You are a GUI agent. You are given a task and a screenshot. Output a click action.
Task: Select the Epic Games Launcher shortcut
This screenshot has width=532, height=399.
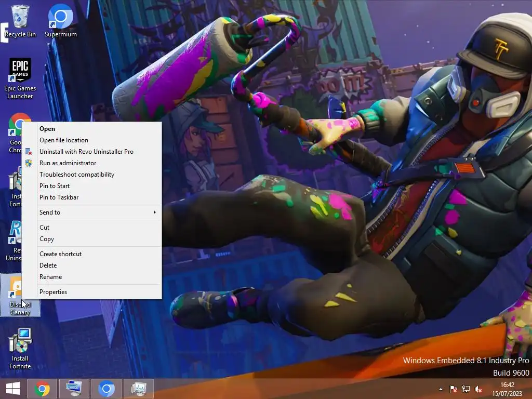pyautogui.click(x=20, y=79)
